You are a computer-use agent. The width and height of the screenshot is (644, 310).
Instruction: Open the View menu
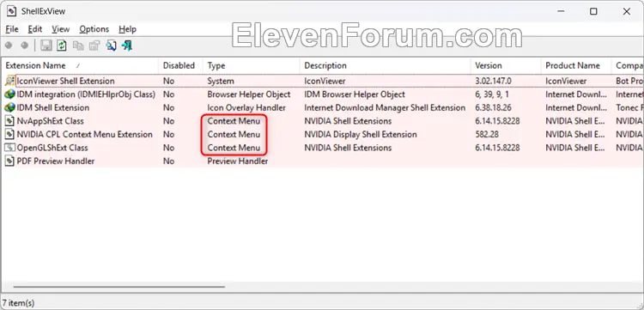pyautogui.click(x=60, y=29)
